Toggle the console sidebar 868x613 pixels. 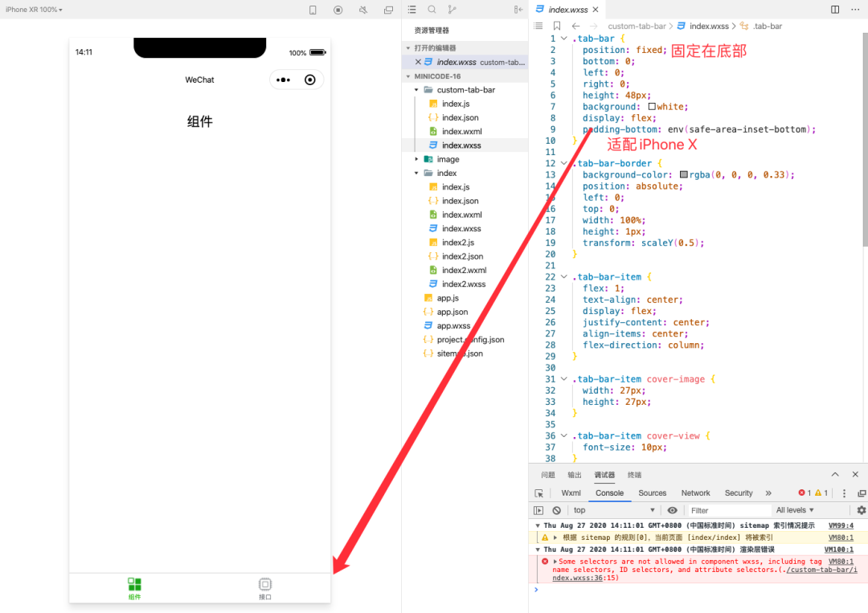point(538,511)
